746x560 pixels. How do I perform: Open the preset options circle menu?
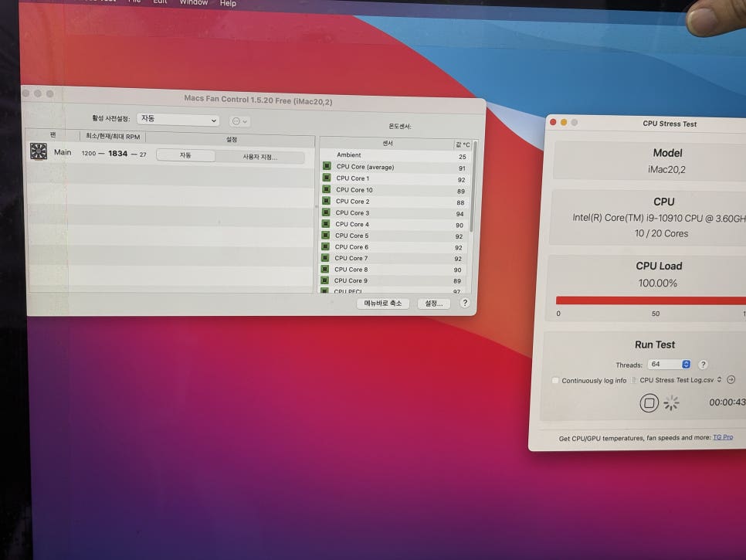239,121
